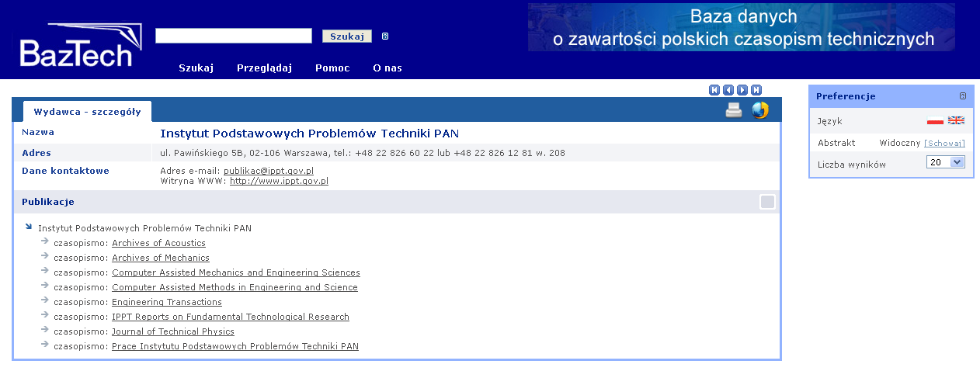Open Archives of Mechanics journal link
The width and height of the screenshot is (980, 392).
click(x=161, y=258)
